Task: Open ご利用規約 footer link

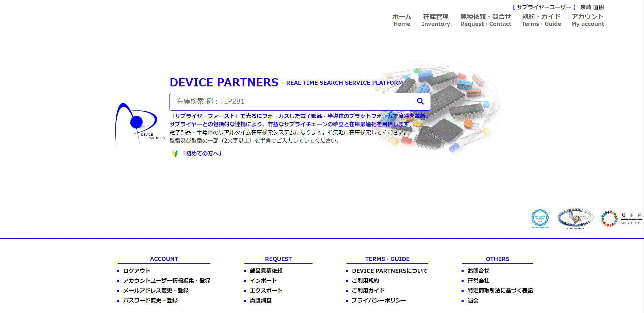Action: (366, 281)
